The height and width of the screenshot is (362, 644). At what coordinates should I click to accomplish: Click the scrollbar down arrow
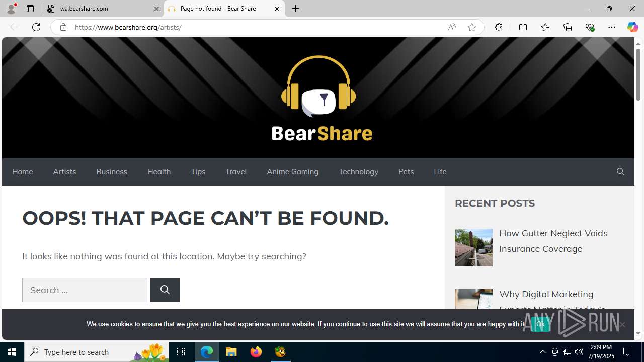click(x=638, y=334)
